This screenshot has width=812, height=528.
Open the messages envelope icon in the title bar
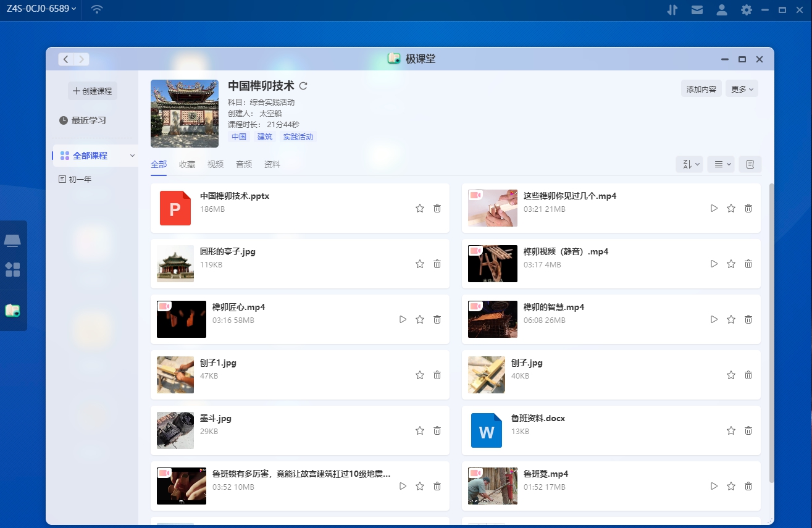coord(697,10)
